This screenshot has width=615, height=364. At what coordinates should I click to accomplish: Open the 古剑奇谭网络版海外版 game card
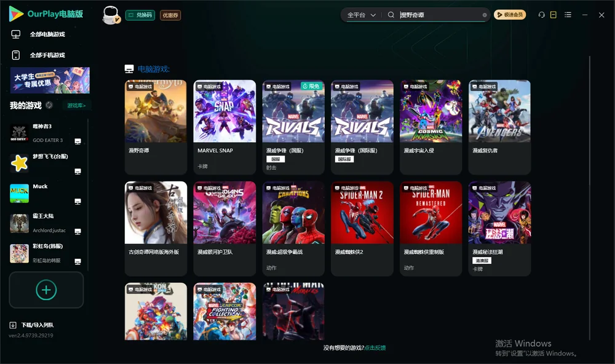coord(156,229)
